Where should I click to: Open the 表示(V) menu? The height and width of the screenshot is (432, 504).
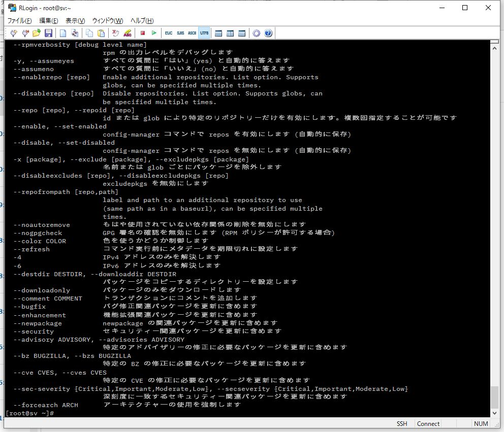pos(75,20)
